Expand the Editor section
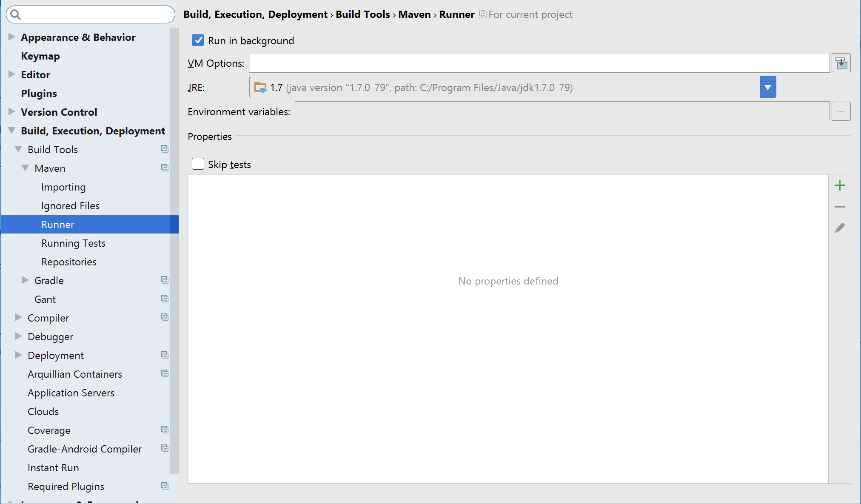861x504 pixels. (12, 74)
